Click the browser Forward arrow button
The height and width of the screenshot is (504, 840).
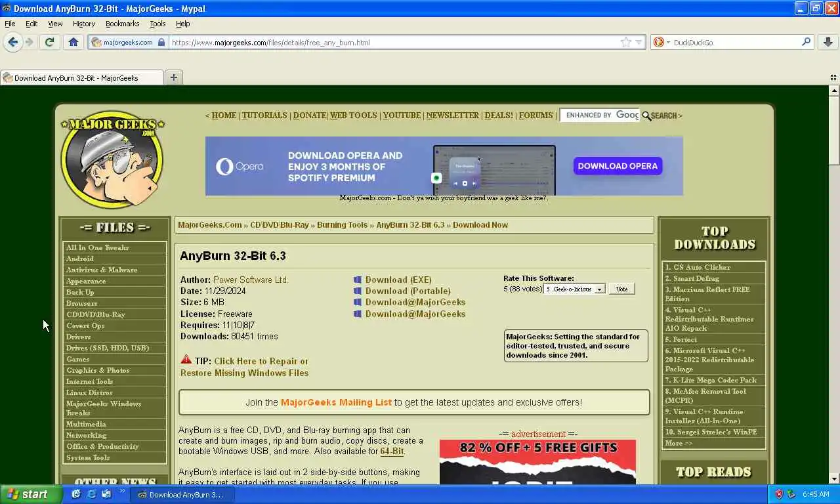coord(30,42)
